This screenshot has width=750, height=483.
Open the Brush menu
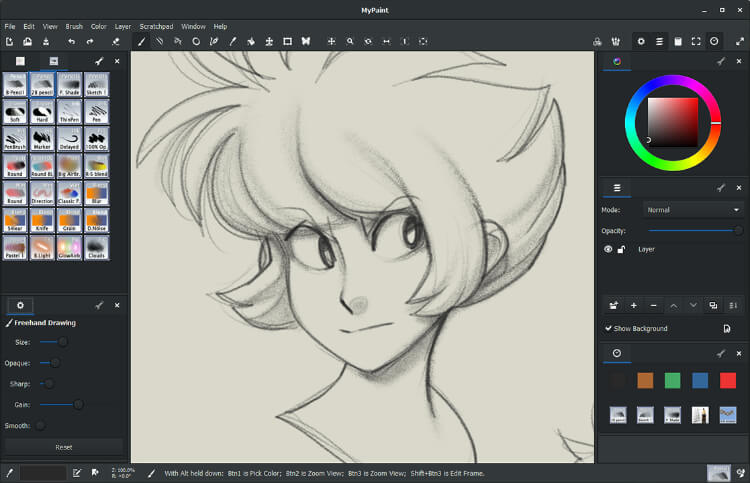[74, 26]
